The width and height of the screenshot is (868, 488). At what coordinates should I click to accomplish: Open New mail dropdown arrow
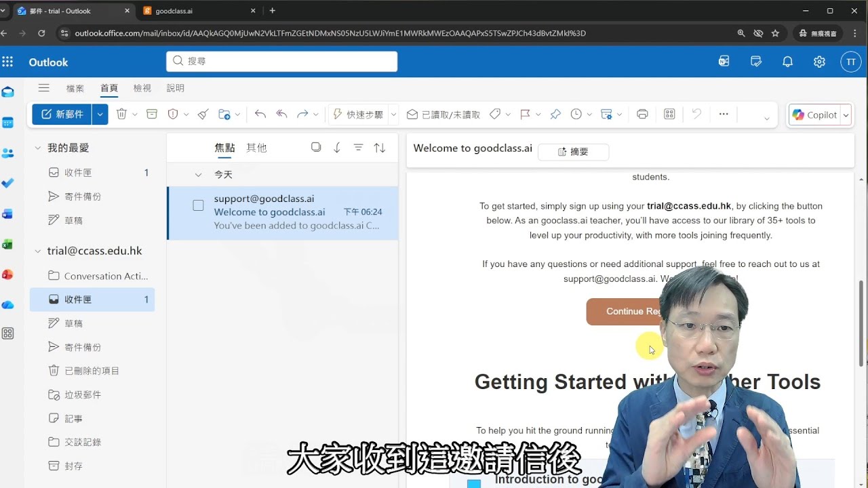click(100, 115)
